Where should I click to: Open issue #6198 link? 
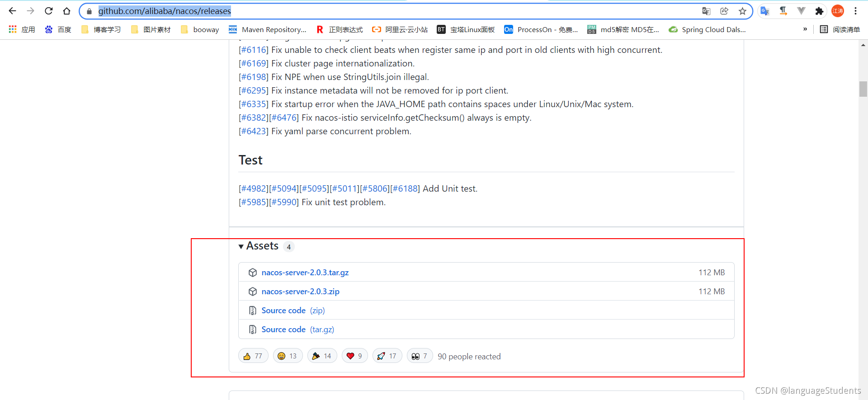(x=254, y=77)
